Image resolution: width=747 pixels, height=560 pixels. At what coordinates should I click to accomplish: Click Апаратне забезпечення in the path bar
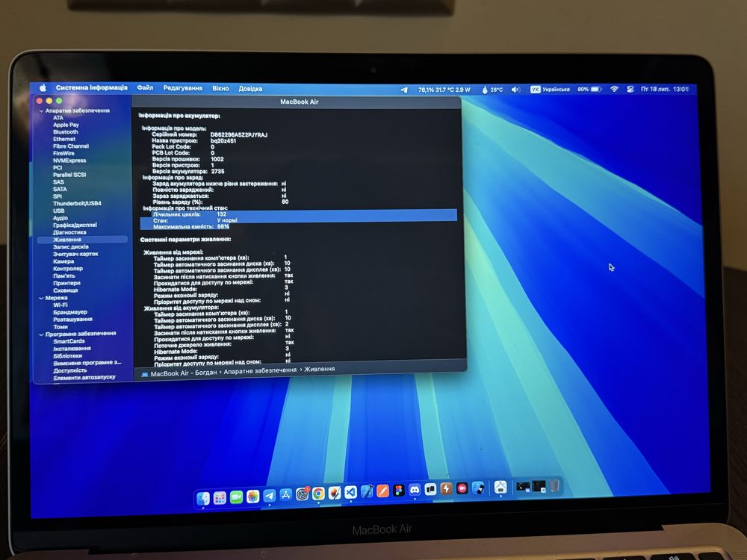click(x=260, y=370)
